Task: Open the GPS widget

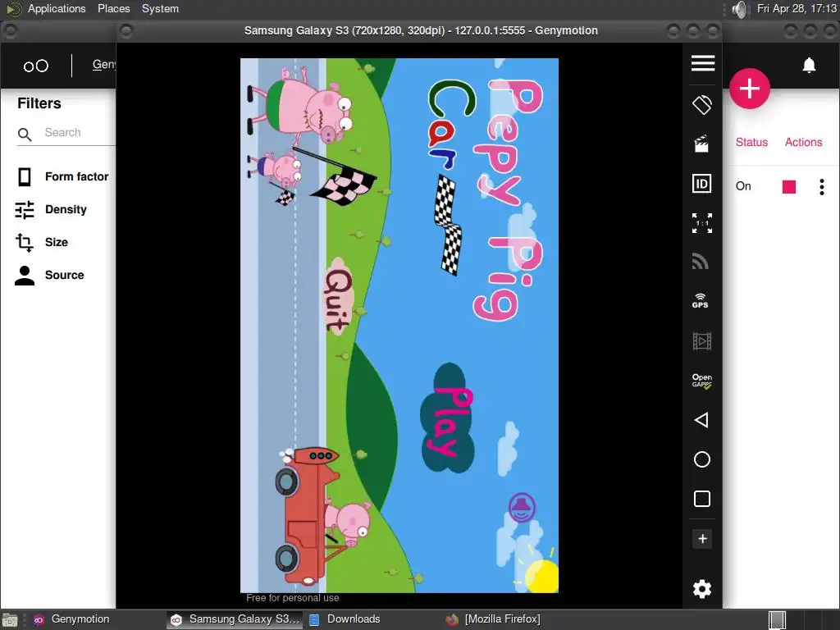Action: (701, 300)
